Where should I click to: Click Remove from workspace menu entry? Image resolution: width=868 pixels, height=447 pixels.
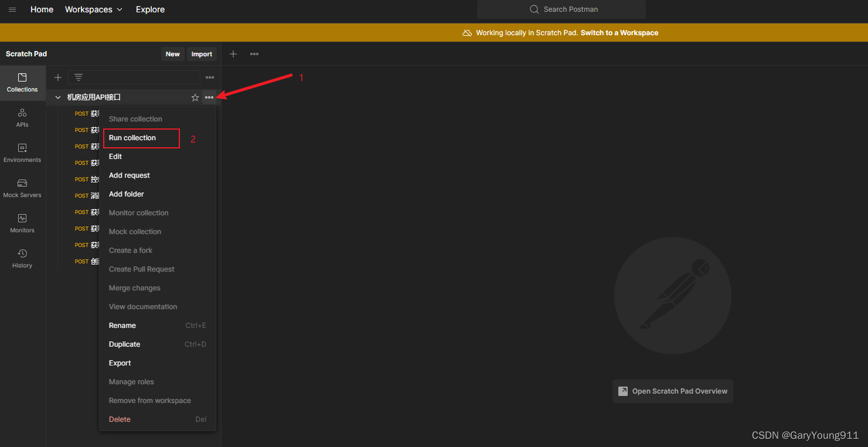coord(158,401)
